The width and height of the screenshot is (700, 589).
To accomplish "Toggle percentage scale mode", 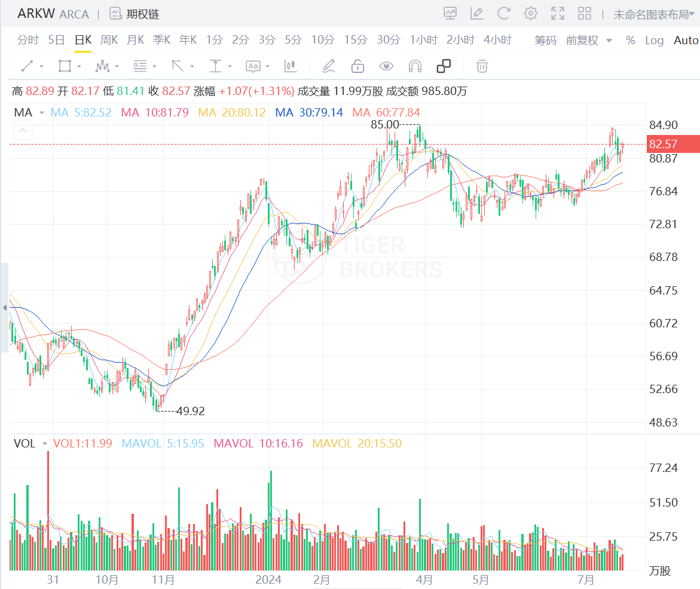I will click(631, 40).
